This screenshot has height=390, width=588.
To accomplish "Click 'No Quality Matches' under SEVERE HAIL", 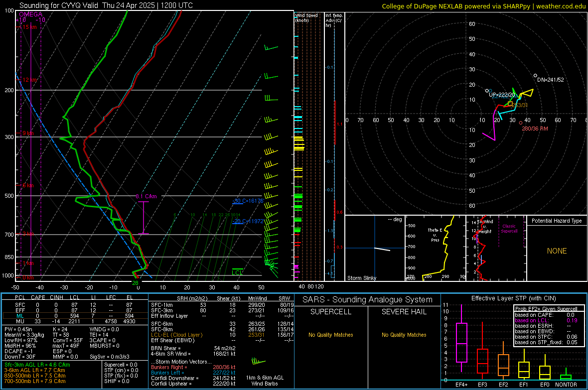I will click(404, 335).
